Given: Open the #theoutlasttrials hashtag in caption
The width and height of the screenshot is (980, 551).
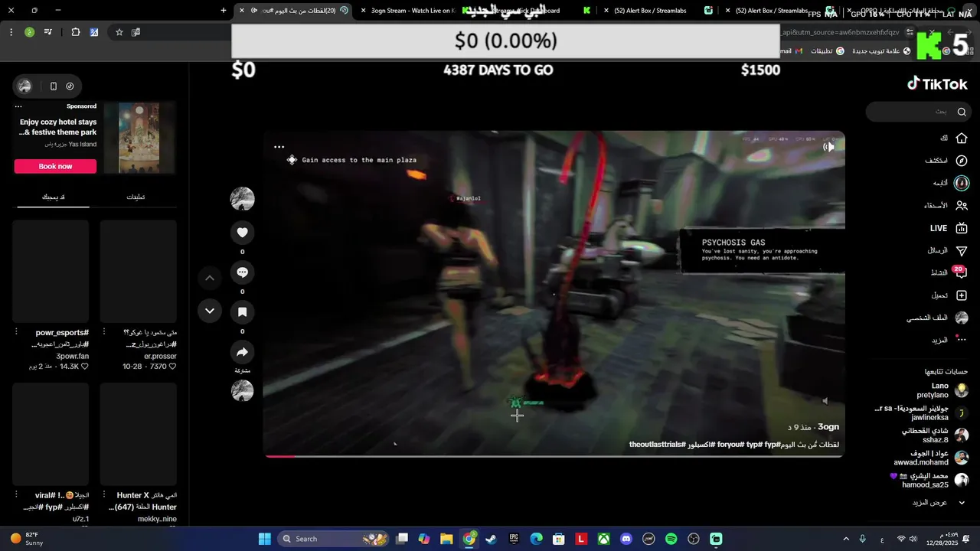Looking at the screenshot, I should [x=657, y=445].
